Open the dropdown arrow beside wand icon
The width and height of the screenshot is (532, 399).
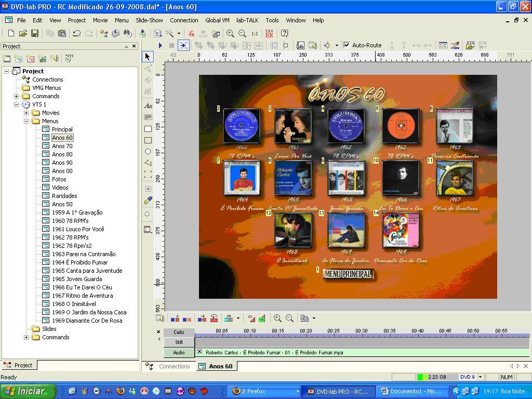[x=179, y=33]
